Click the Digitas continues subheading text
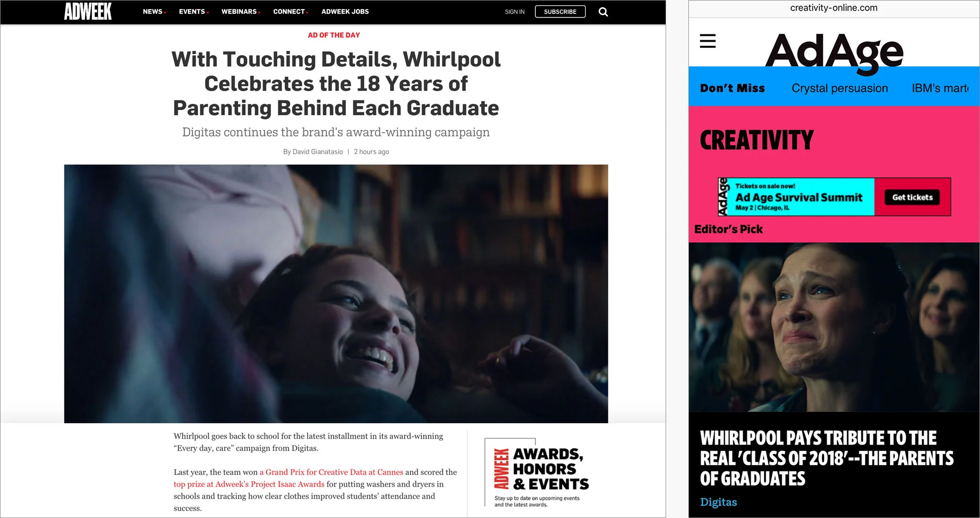The width and height of the screenshot is (980, 518). [336, 132]
